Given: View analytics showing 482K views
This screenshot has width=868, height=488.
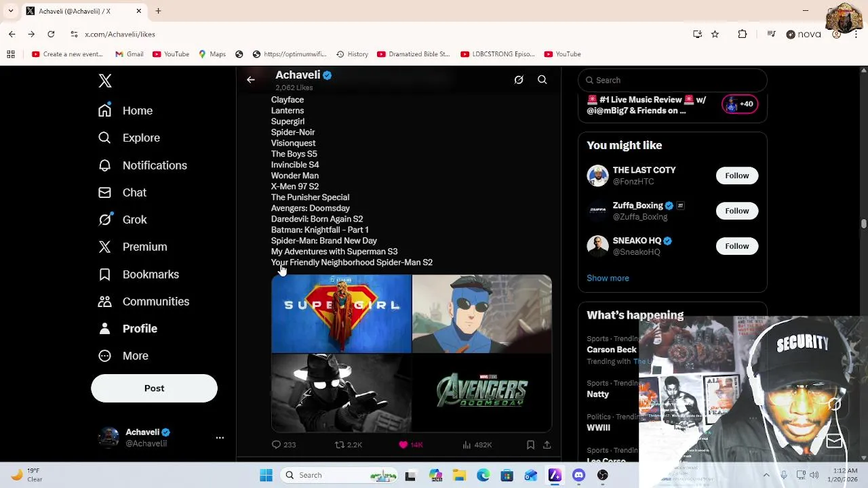Looking at the screenshot, I should click(477, 445).
